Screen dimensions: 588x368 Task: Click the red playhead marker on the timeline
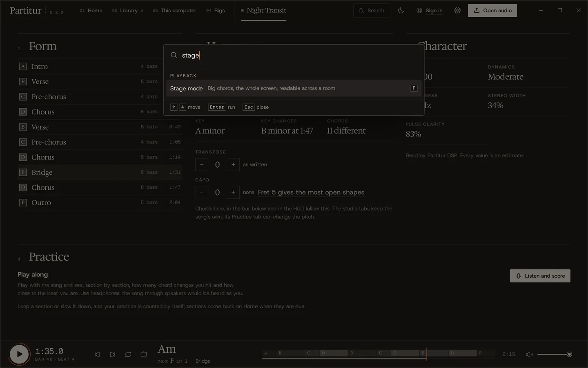(426, 354)
